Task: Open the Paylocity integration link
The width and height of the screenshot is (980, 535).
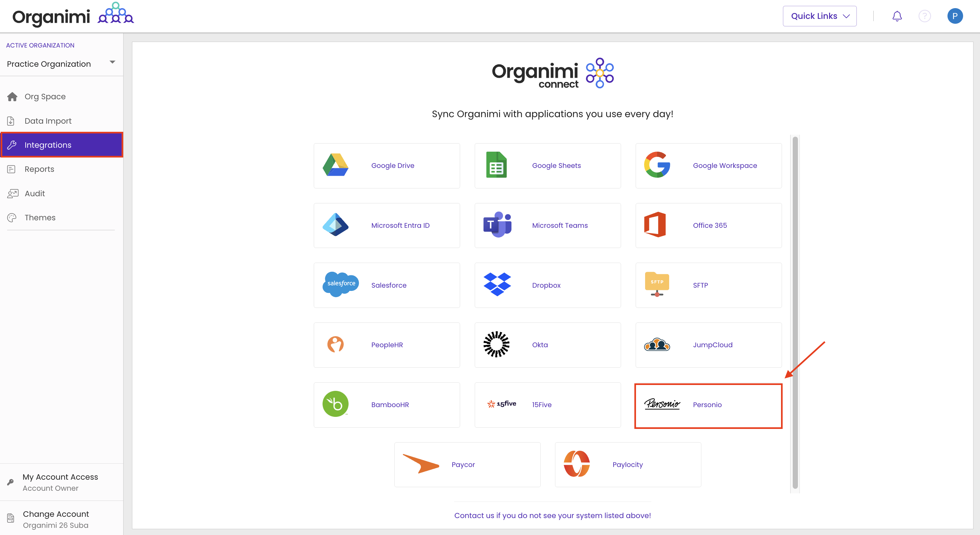Action: [x=627, y=464]
